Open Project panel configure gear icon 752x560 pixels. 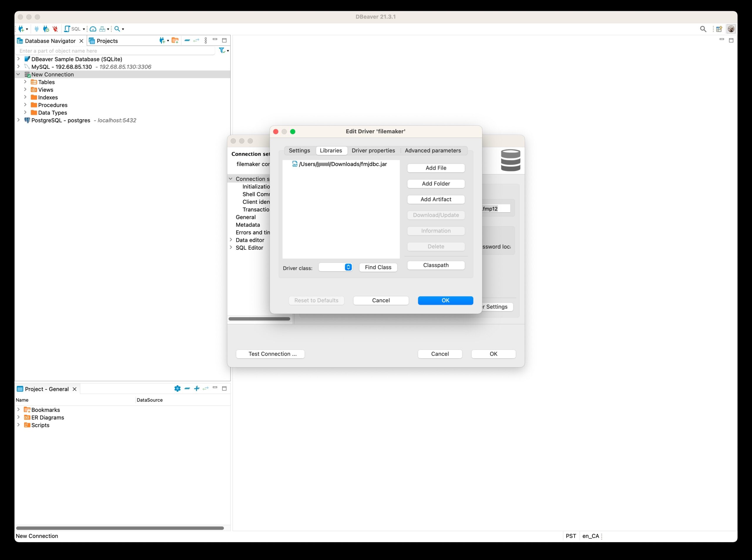point(177,389)
